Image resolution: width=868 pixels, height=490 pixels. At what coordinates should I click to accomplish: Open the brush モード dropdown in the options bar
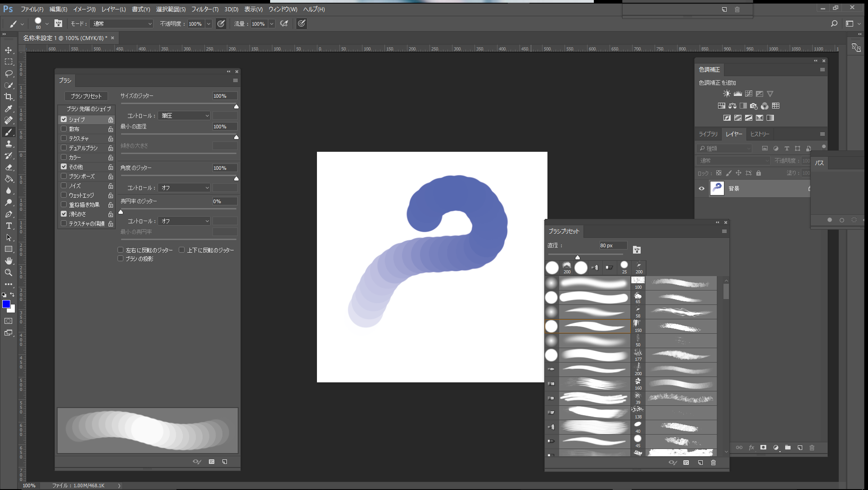point(122,23)
